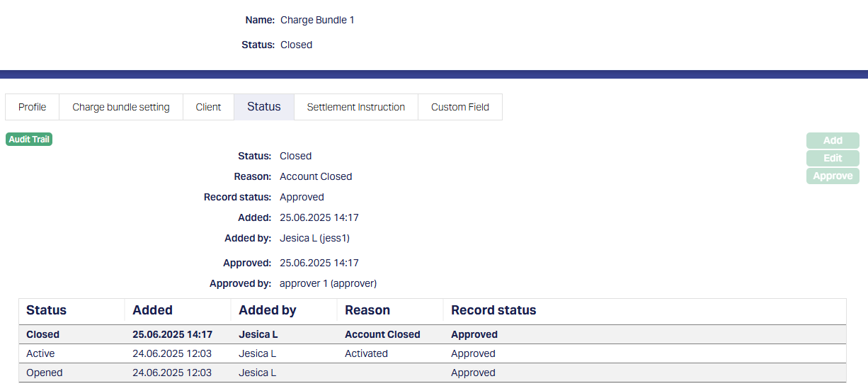Viewport: 868px width, 386px height.
Task: Open the Profile tab
Action: pyautogui.click(x=33, y=107)
